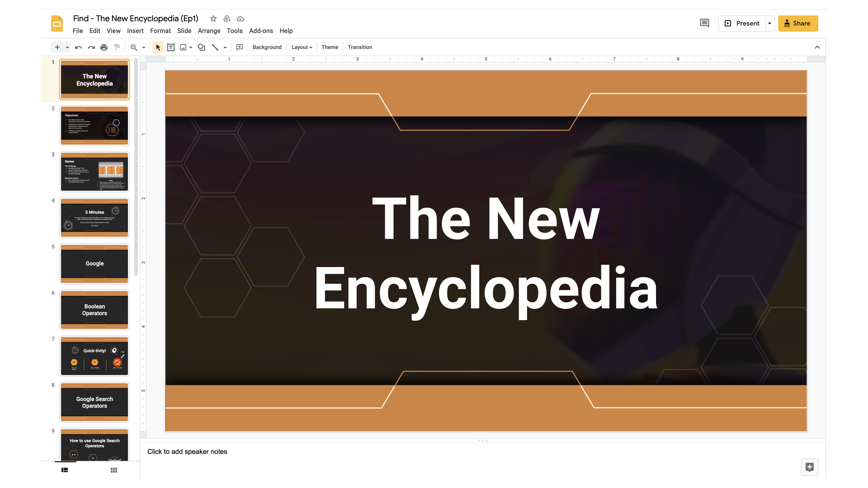
Task: Open the Background options
Action: click(x=267, y=47)
